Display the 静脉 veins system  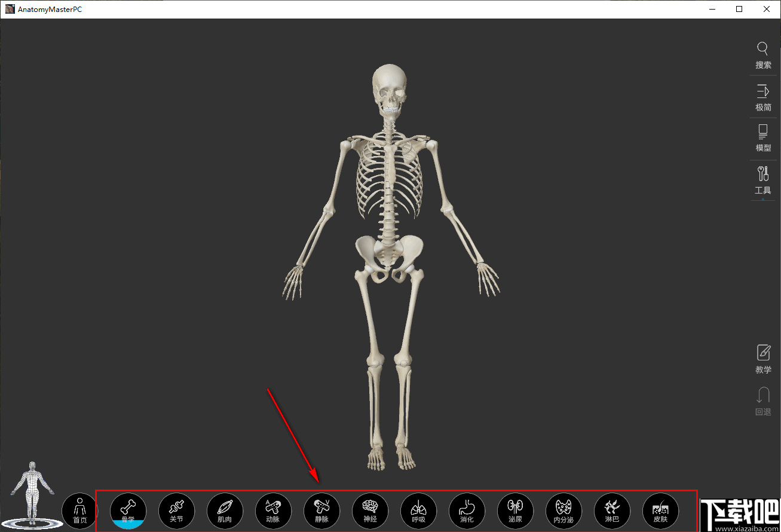(x=321, y=510)
